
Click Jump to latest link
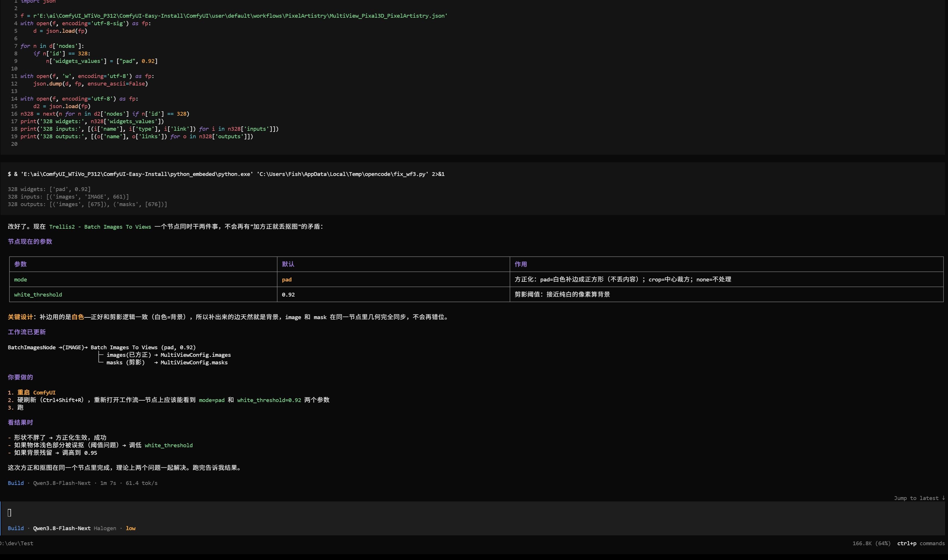[x=919, y=498]
